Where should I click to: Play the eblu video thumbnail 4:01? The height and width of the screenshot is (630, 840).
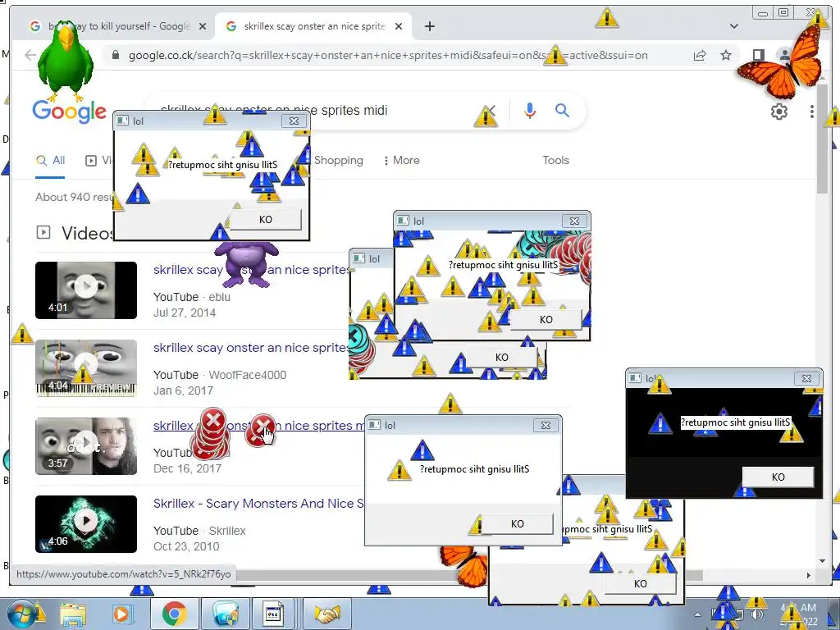[86, 290]
